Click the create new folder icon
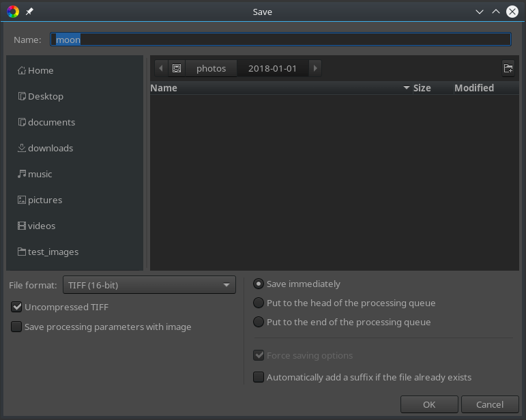Image resolution: width=526 pixels, height=420 pixels. tap(508, 68)
